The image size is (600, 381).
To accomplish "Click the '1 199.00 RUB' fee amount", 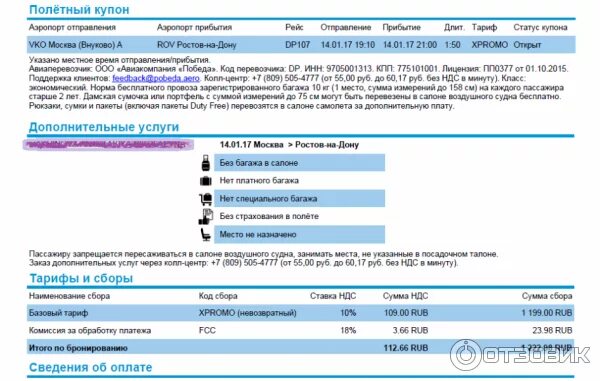I will [x=547, y=313].
